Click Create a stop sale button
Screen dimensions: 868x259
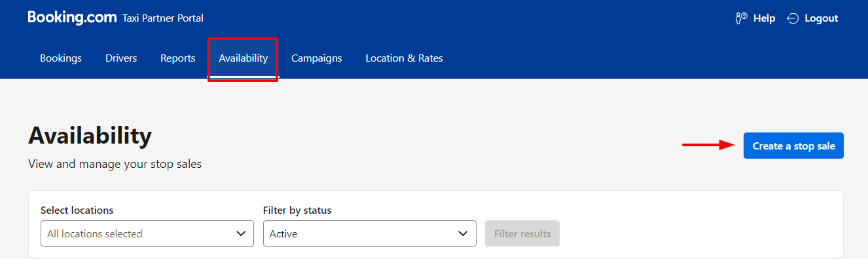coord(793,146)
